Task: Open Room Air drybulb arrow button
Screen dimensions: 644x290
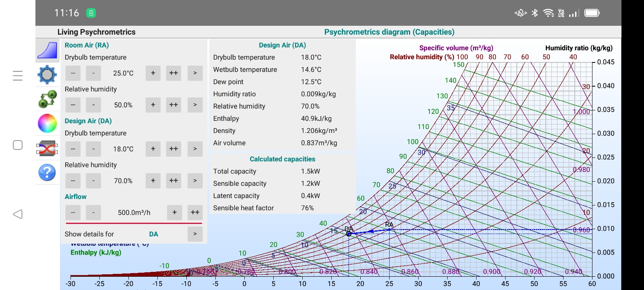Action: pyautogui.click(x=195, y=73)
